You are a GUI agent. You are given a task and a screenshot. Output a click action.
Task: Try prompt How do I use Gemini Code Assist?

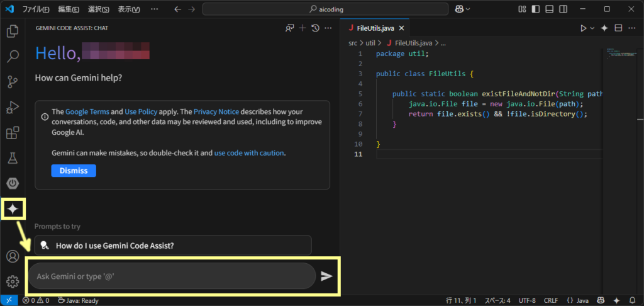[173, 246]
